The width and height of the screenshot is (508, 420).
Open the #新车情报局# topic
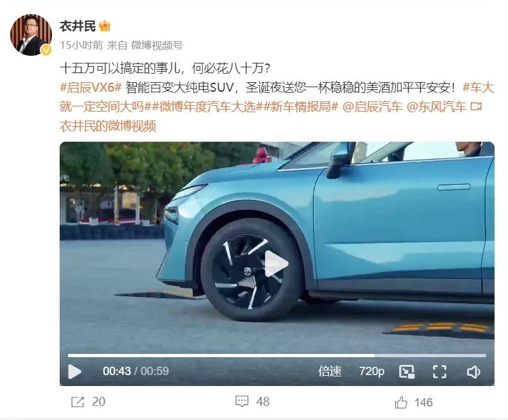(x=301, y=106)
